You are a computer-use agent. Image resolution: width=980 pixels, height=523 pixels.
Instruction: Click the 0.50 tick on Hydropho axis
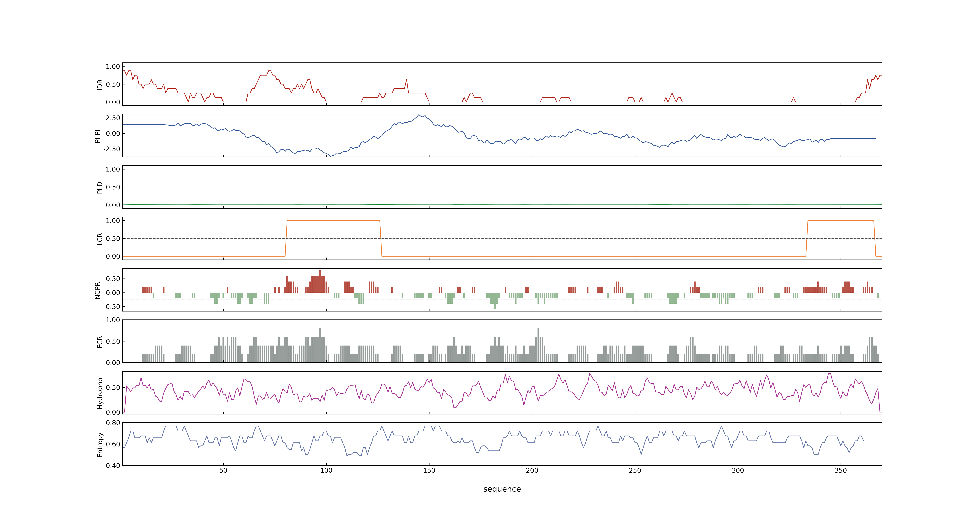click(x=113, y=387)
